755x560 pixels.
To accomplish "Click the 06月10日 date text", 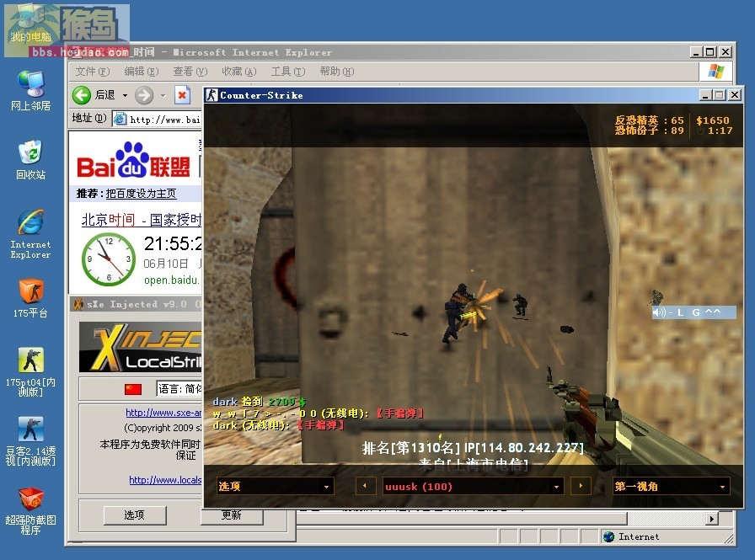I will coord(166,264).
